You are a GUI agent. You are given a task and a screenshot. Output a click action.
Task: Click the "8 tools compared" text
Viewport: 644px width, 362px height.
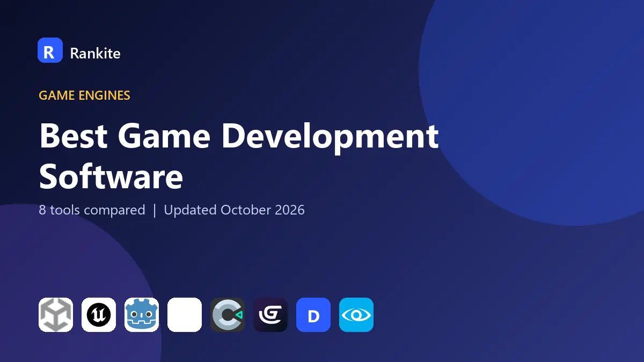pyautogui.click(x=92, y=210)
